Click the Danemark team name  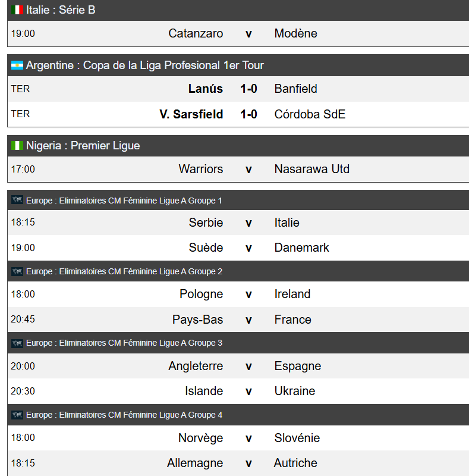301,248
